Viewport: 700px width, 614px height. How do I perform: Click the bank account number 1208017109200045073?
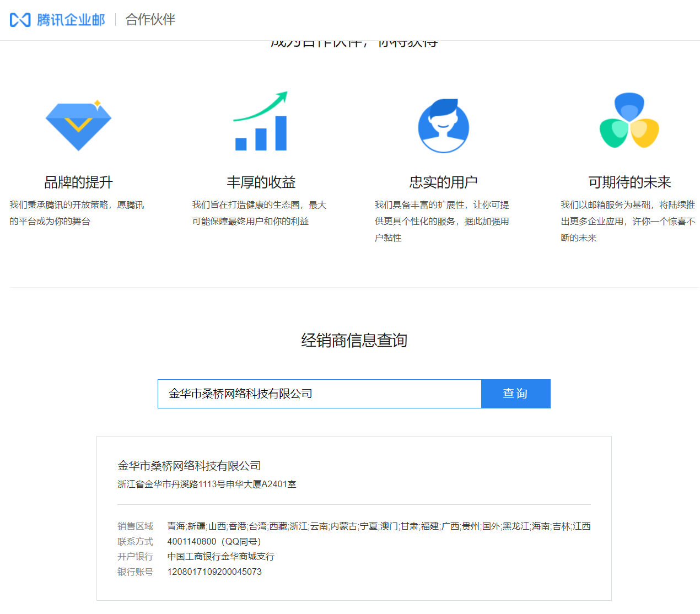point(214,572)
